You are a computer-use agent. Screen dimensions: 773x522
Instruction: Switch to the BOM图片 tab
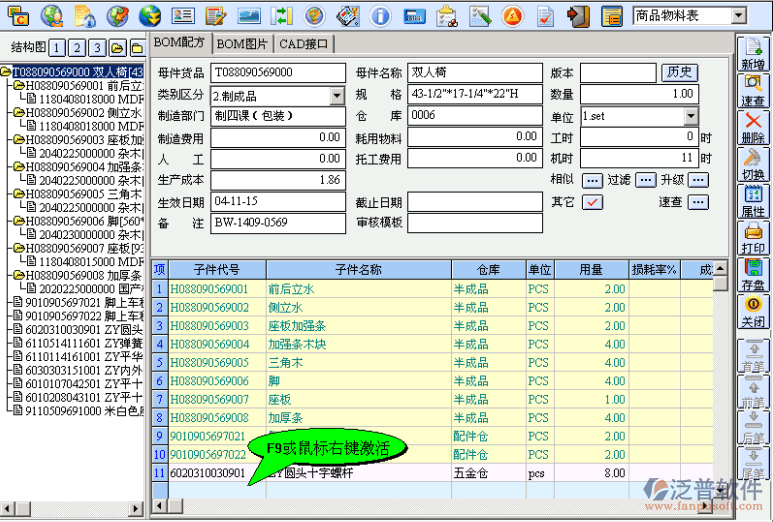(x=242, y=44)
